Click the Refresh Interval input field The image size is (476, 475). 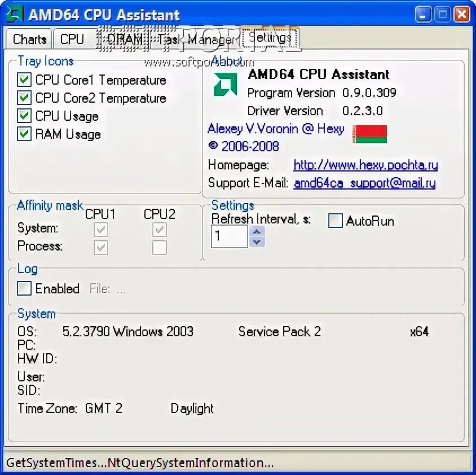pyautogui.click(x=230, y=236)
